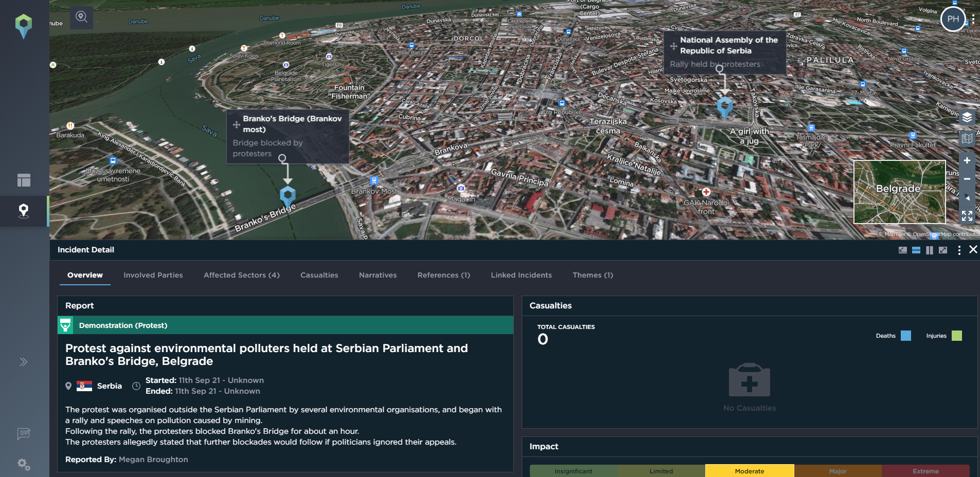Expand the Incident Detail panel to full size

tap(943, 250)
